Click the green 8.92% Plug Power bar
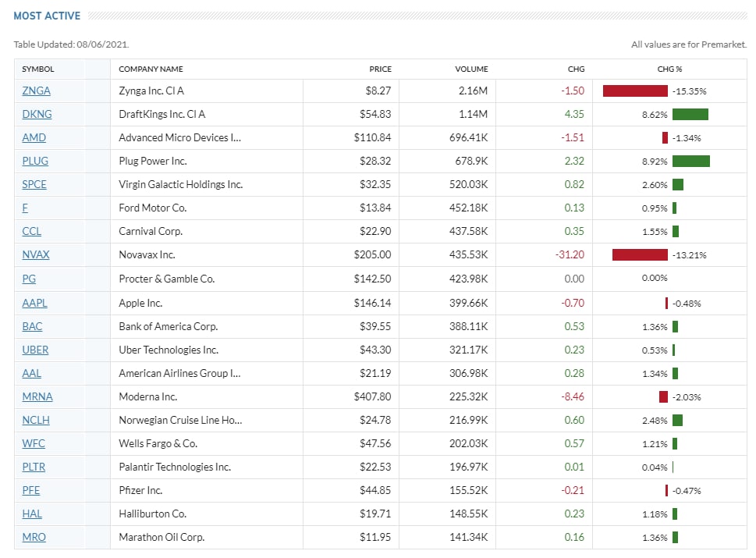756x558 pixels. [x=691, y=161]
